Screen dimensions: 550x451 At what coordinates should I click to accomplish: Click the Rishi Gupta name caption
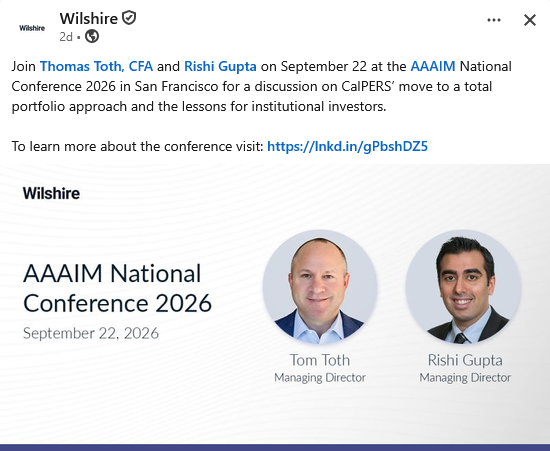tap(465, 360)
